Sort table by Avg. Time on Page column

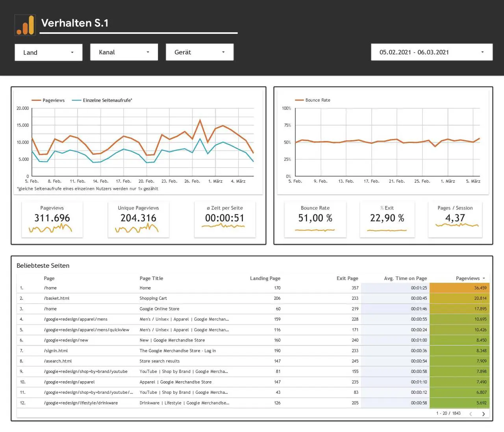pyautogui.click(x=405, y=278)
